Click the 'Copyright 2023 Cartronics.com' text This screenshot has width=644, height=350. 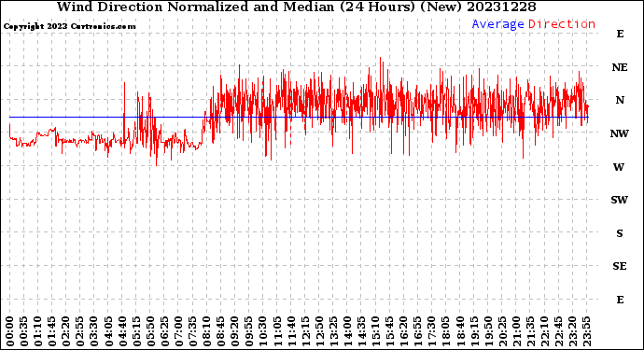click(69, 26)
